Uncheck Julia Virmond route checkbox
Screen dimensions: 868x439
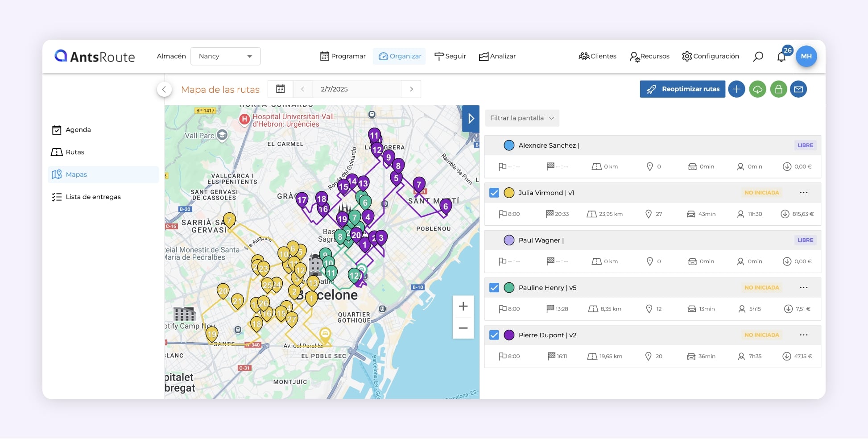click(494, 193)
